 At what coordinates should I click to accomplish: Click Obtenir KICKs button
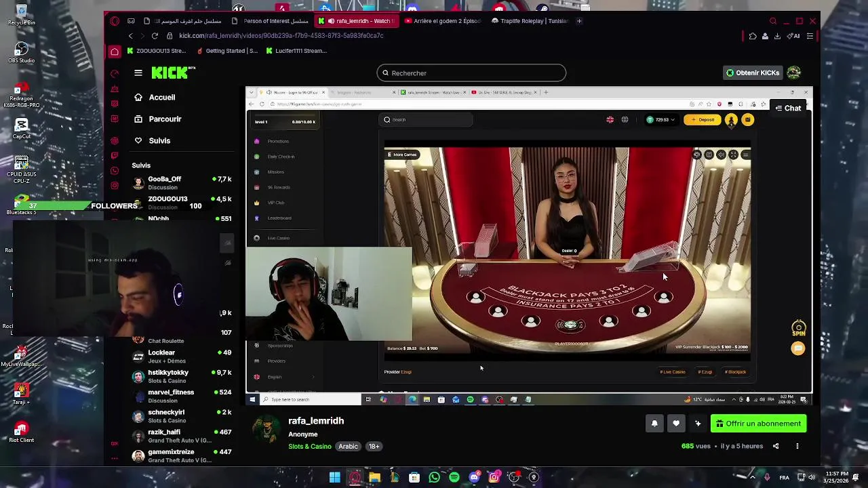pos(753,73)
